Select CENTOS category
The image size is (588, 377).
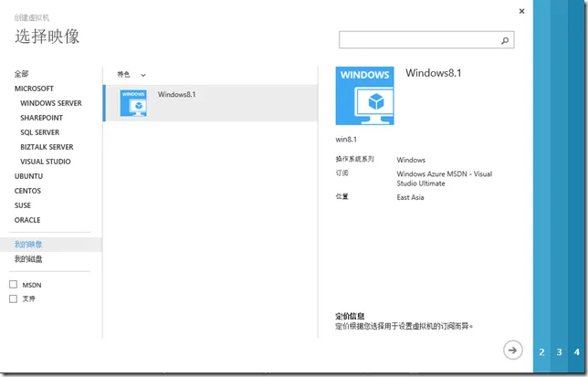[27, 191]
